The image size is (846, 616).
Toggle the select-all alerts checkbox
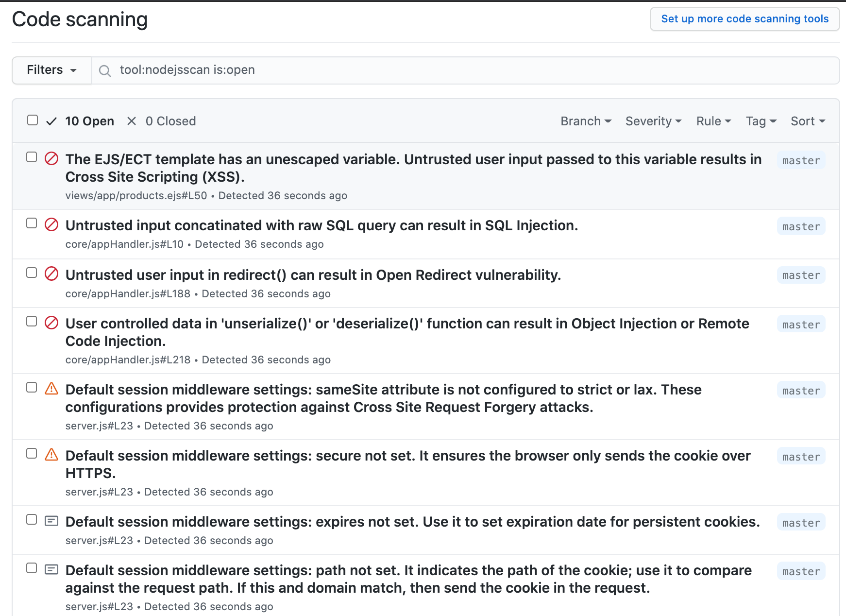coord(32,120)
